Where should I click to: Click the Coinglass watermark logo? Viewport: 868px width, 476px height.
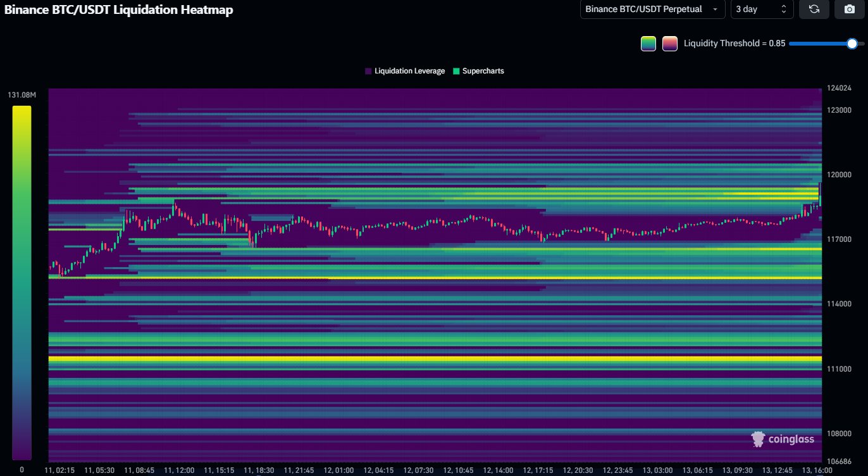click(783, 439)
